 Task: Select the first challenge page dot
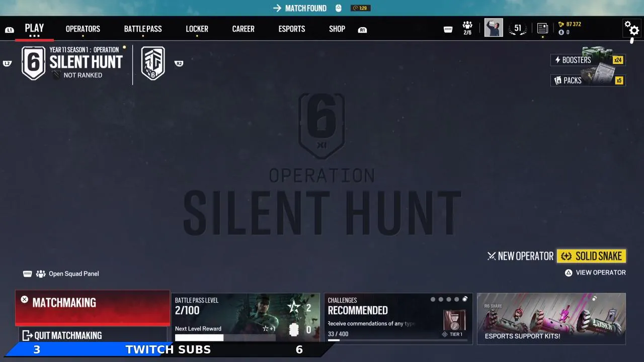coord(433,299)
